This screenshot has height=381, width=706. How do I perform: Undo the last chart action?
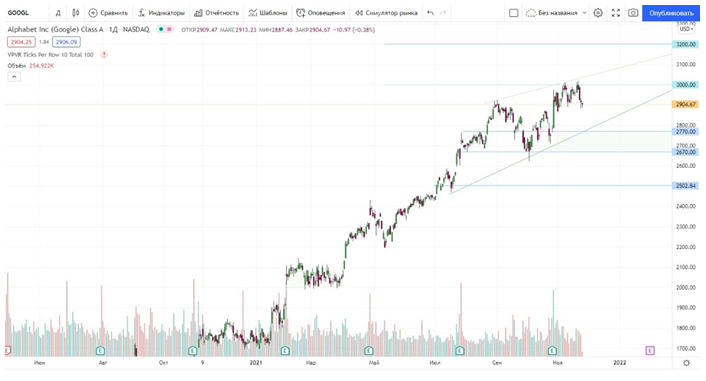coord(430,13)
